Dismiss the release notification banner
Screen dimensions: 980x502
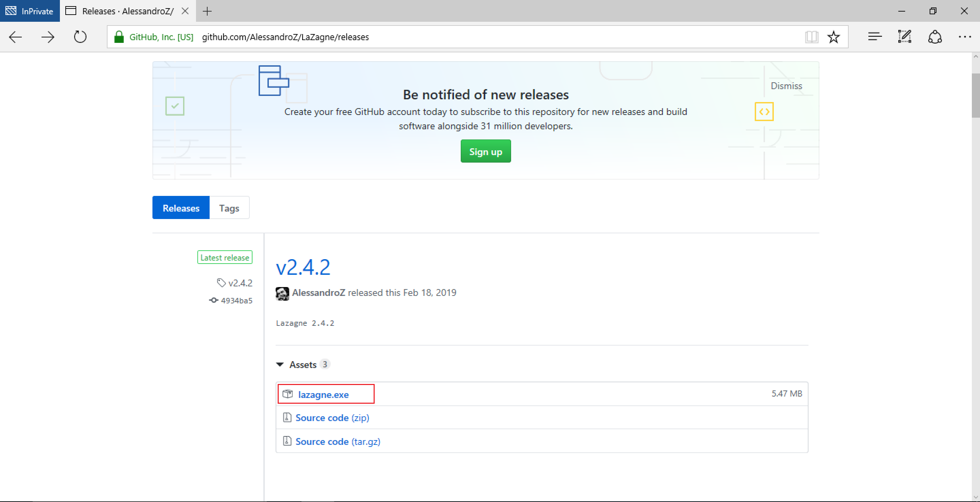[x=786, y=86]
